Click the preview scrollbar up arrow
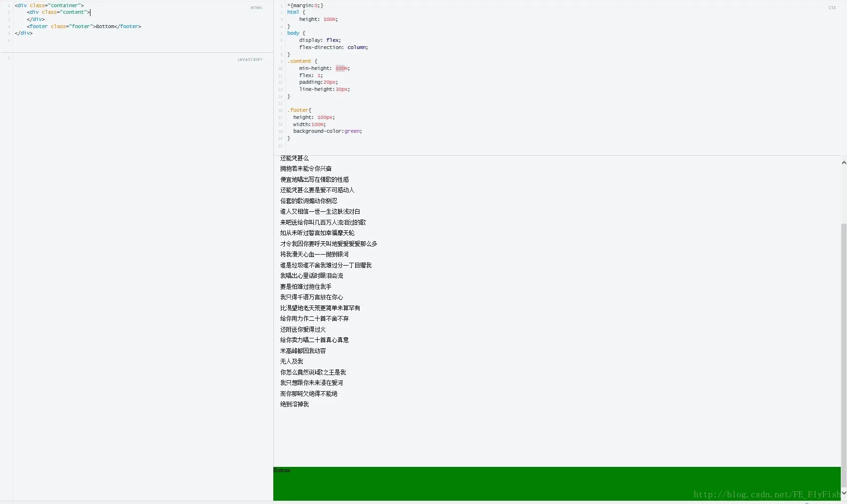The width and height of the screenshot is (847, 504). tap(844, 163)
